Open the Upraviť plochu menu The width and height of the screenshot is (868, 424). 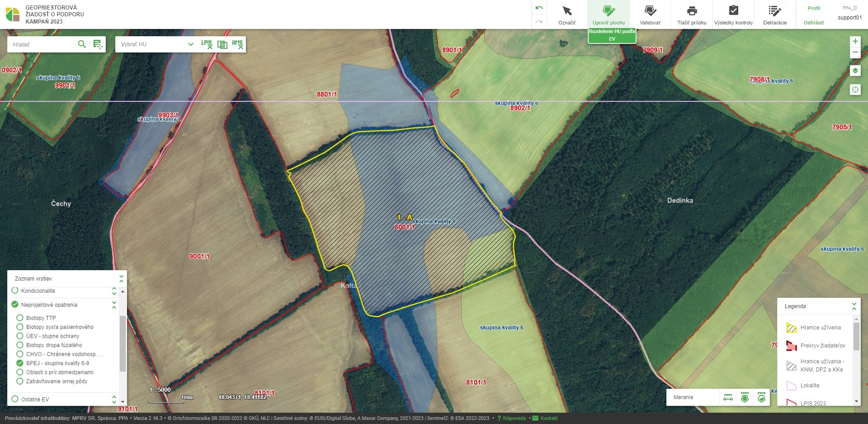609,14
